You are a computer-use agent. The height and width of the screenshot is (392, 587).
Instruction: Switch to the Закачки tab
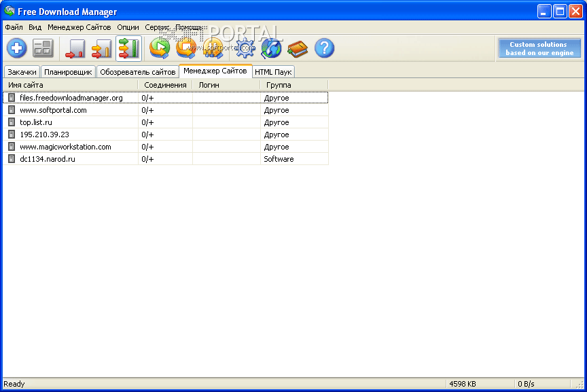tap(22, 72)
